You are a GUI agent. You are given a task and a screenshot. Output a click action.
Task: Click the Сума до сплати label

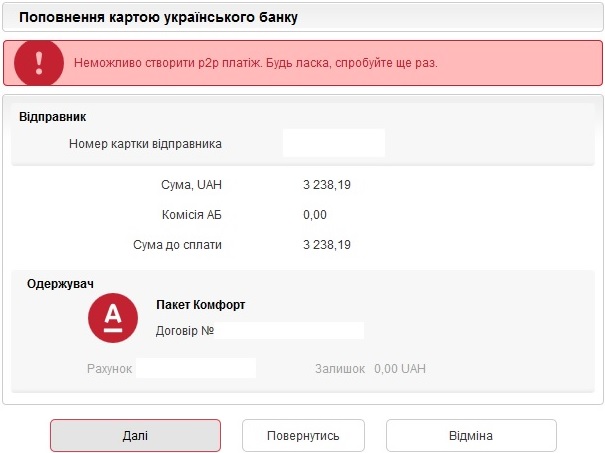point(177,245)
